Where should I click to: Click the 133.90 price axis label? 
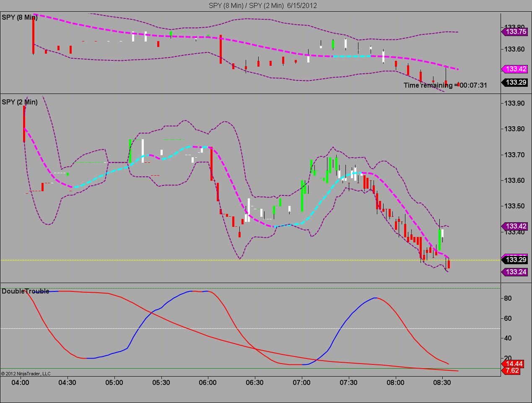(514, 103)
